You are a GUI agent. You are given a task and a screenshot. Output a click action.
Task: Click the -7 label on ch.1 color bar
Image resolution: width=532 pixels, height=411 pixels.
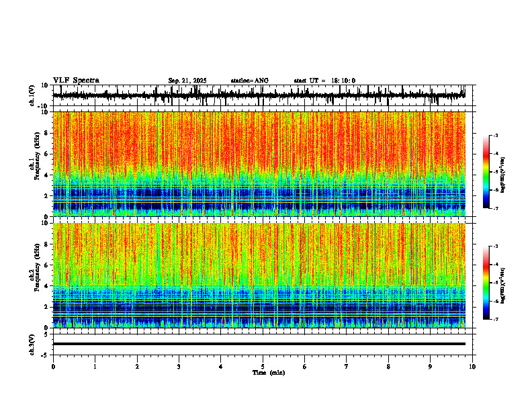point(495,208)
